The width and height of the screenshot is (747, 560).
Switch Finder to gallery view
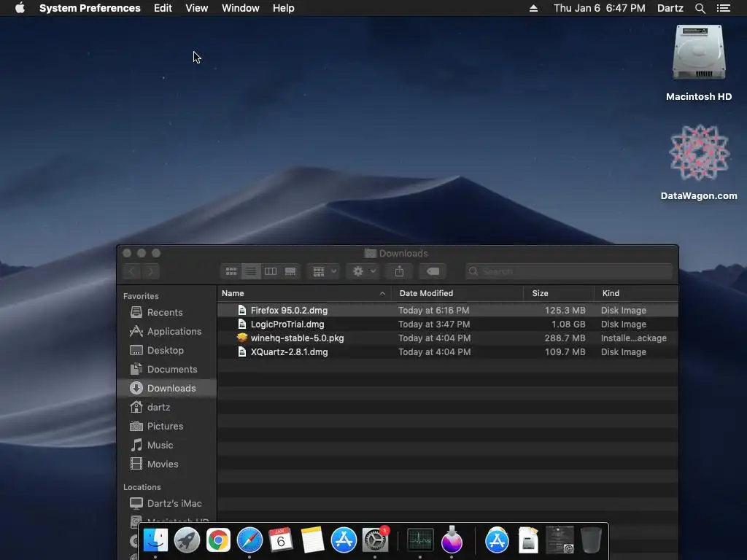(x=290, y=271)
